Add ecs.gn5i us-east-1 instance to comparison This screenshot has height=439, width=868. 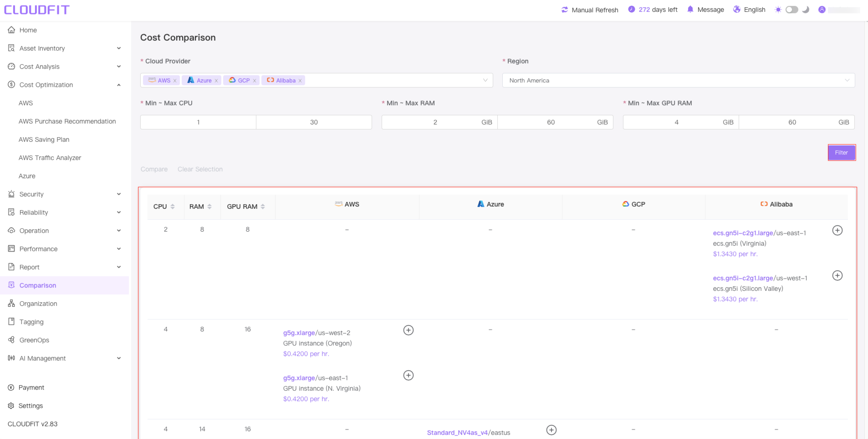tap(837, 230)
